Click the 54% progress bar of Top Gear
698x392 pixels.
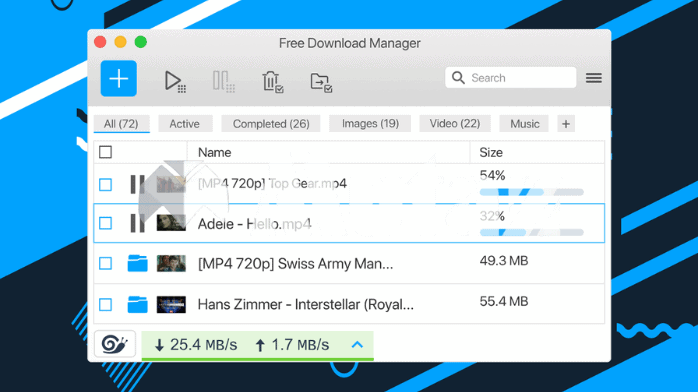pyautogui.click(x=532, y=192)
